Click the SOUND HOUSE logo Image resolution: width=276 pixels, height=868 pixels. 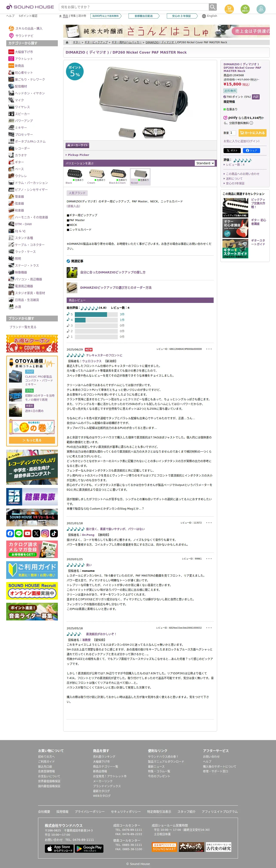tap(30, 7)
